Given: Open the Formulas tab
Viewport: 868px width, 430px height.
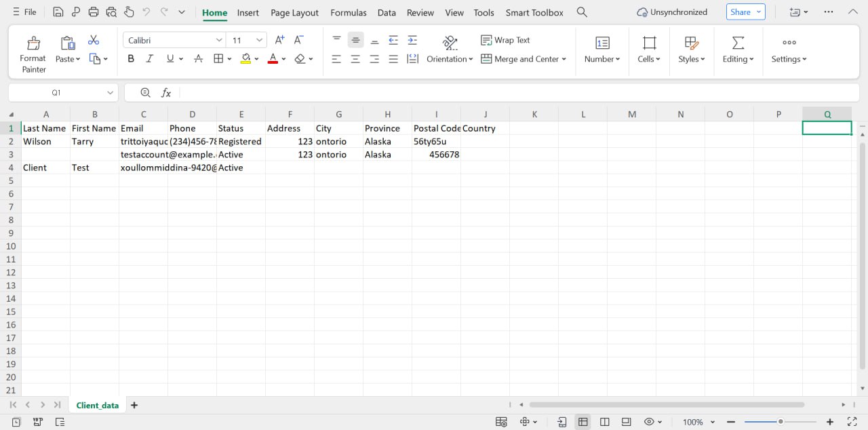Looking at the screenshot, I should [x=349, y=12].
